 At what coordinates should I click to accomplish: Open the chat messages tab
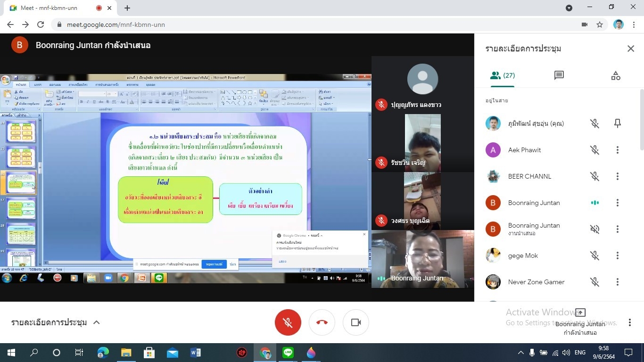(x=559, y=75)
